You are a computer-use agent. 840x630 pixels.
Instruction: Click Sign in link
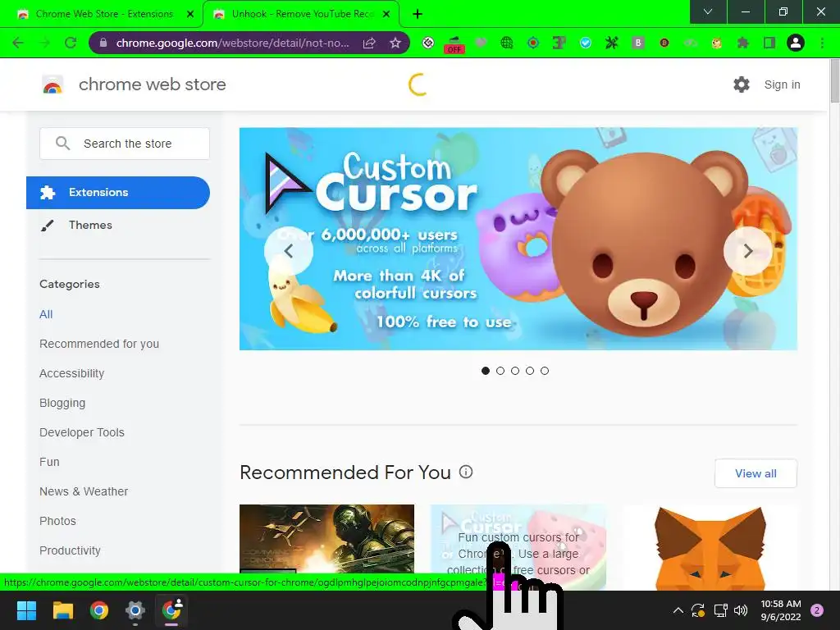[x=782, y=84]
